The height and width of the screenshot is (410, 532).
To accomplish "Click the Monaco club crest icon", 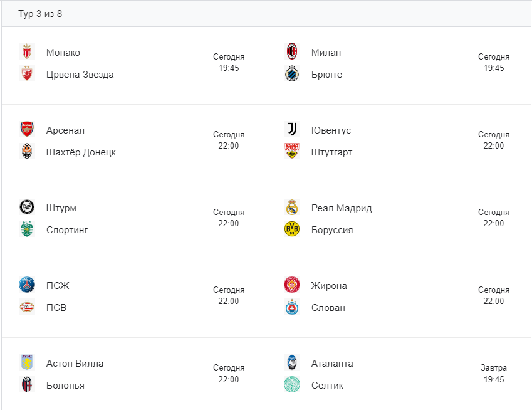I will click(26, 52).
